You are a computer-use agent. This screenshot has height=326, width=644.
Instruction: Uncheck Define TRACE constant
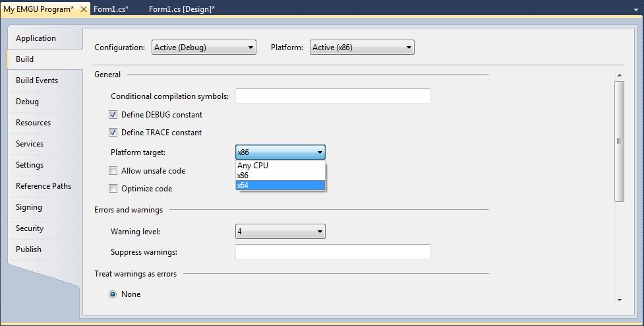(113, 133)
